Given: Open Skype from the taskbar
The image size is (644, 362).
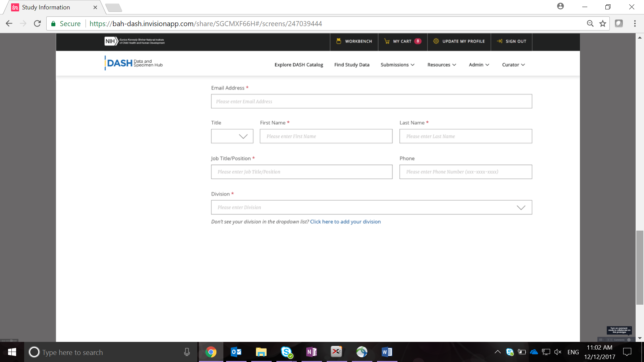Looking at the screenshot, I should [x=286, y=352].
